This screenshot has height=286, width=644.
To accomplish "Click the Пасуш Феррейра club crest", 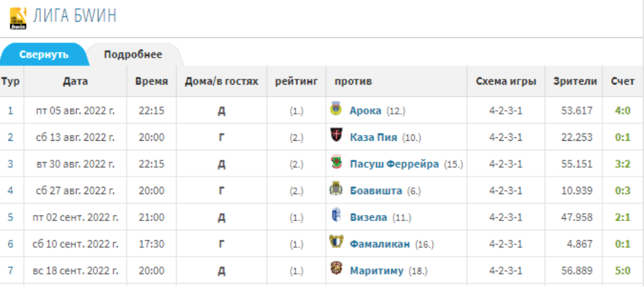I will (x=336, y=163).
